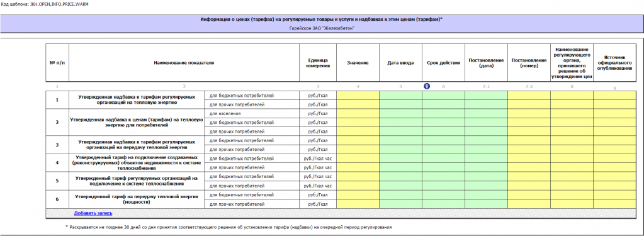
Task: Click the title 'Информация о ценах (тарифах)...'
Action: click(322, 20)
